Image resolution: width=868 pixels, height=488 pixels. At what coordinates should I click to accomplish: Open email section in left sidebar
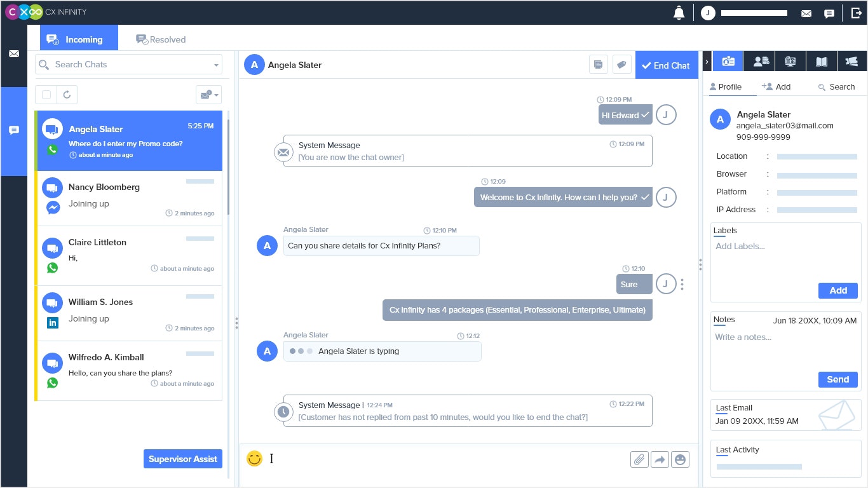tap(14, 54)
